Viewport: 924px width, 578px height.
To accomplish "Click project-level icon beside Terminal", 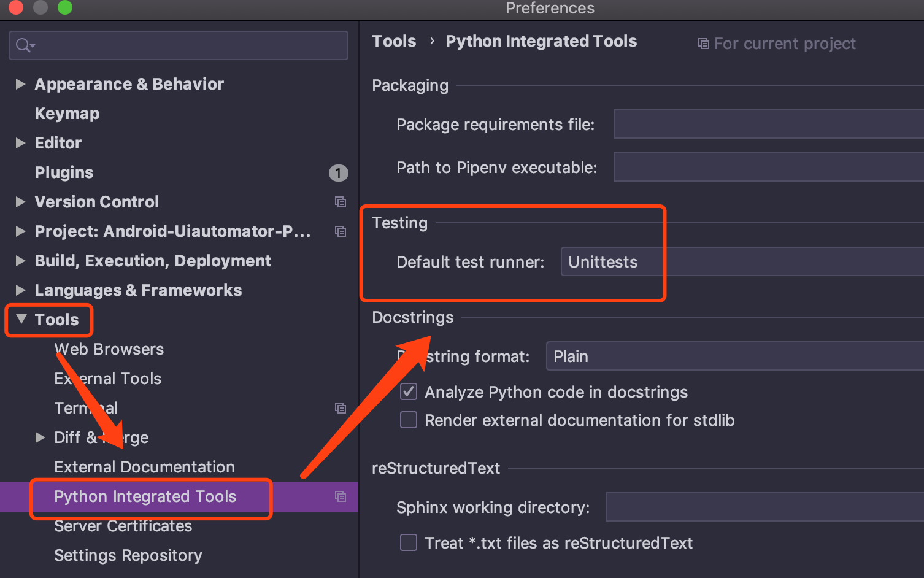I will coord(341,408).
